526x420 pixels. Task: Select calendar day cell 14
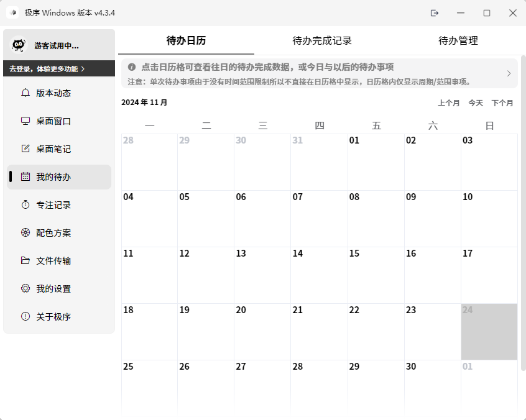[x=319, y=275]
